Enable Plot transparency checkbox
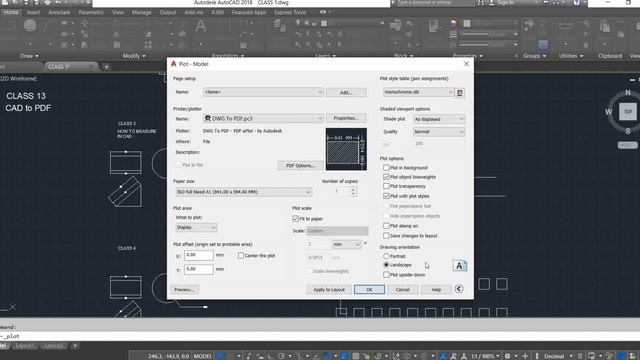640x360 pixels. coord(386,186)
